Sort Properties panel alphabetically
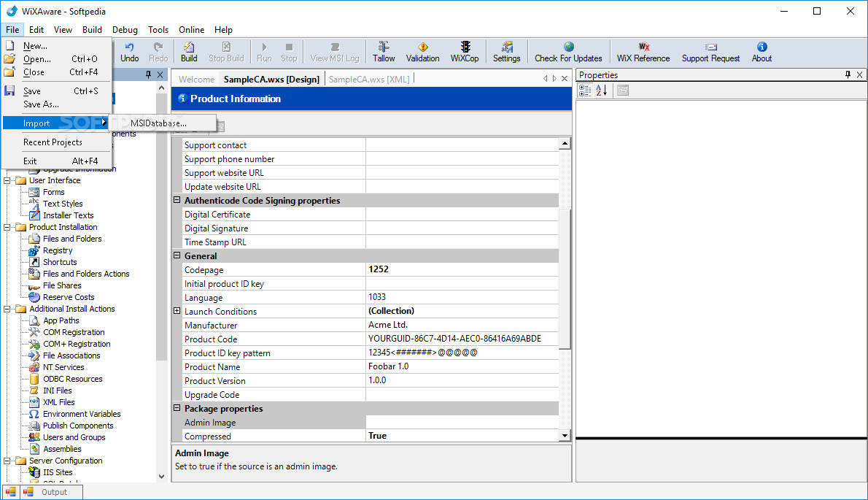The image size is (868, 500). pyautogui.click(x=602, y=91)
